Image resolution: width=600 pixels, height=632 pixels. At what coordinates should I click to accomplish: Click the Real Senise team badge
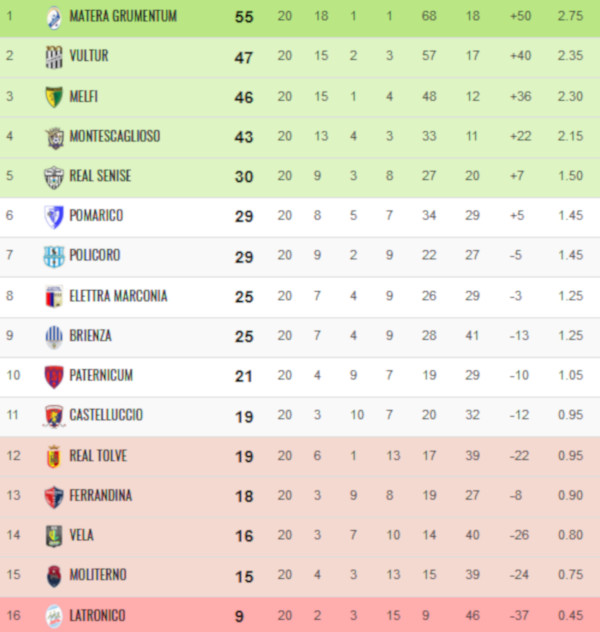[54, 177]
